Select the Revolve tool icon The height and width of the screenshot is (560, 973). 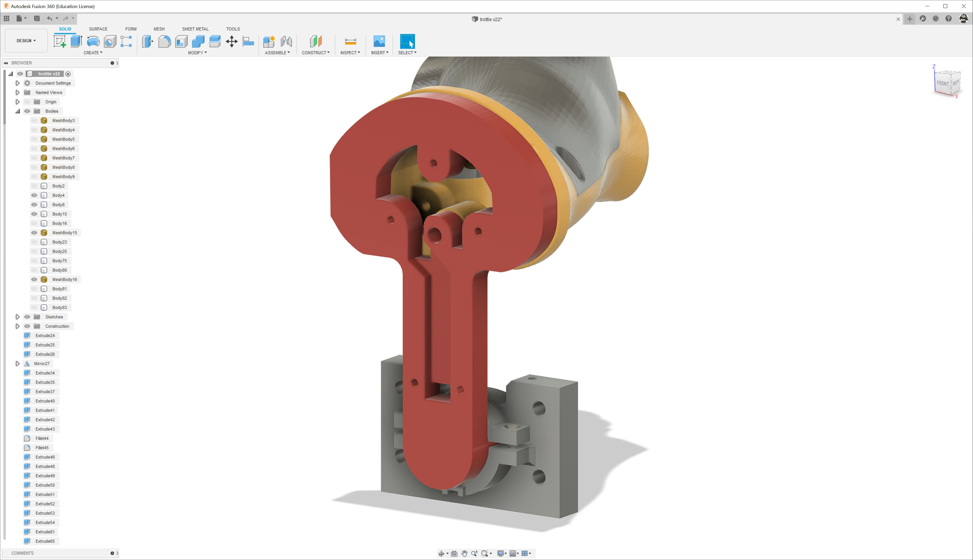click(x=93, y=41)
